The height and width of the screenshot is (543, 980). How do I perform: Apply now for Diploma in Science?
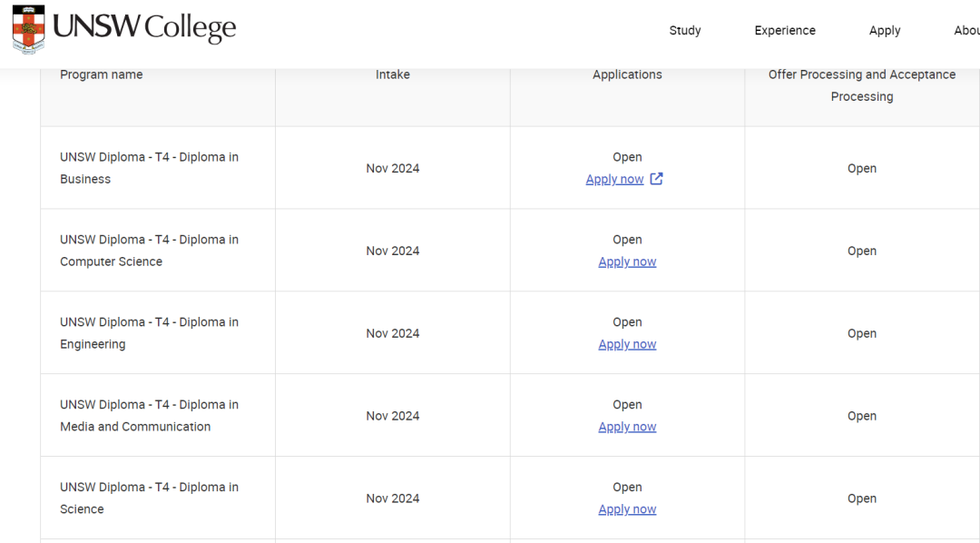pos(627,509)
